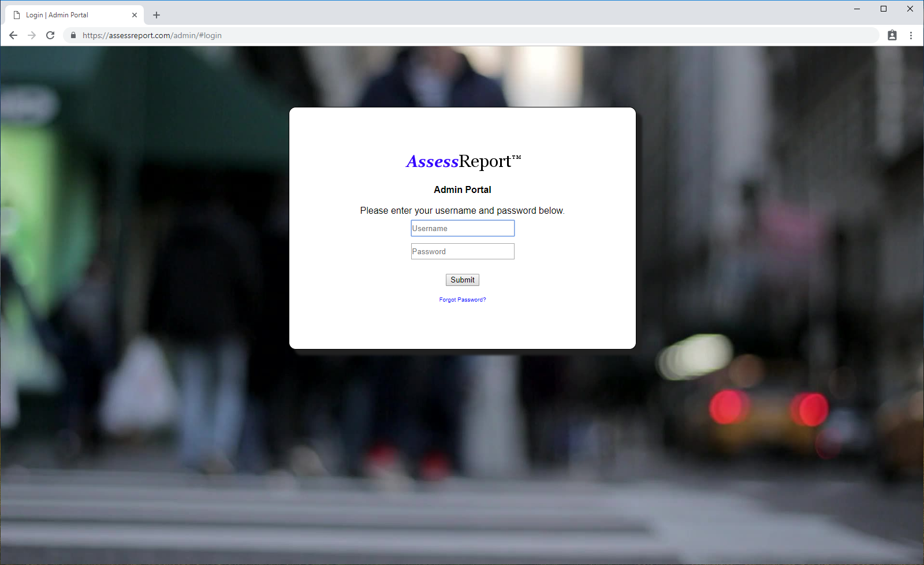Click the 'Please enter your username' instruction text

[x=463, y=210]
